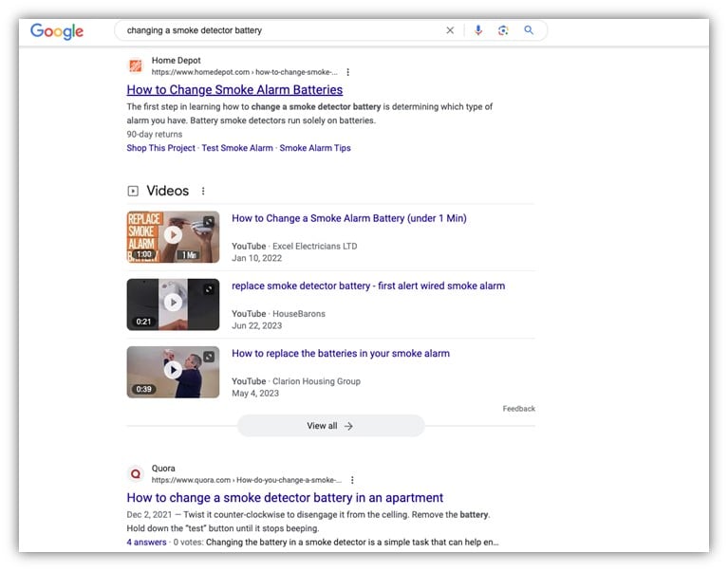
Task: Expand preview on the 0:39 video thumbnail
Action: (x=209, y=357)
